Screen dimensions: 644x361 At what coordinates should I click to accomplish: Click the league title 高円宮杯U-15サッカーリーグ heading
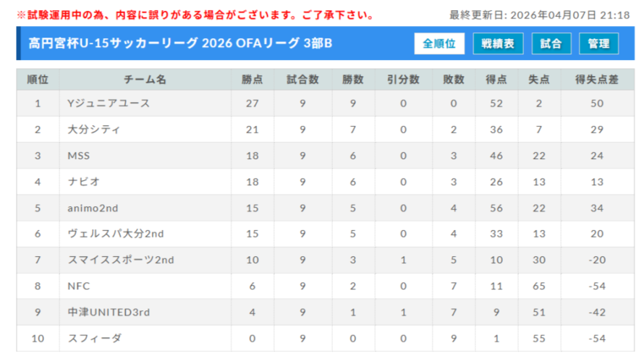pyautogui.click(x=175, y=43)
